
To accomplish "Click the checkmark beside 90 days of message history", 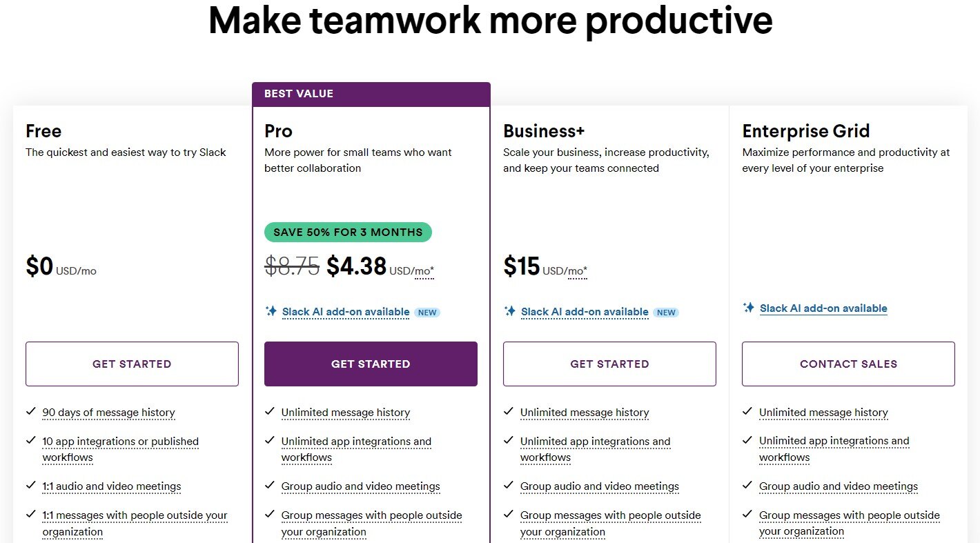I will click(30, 411).
